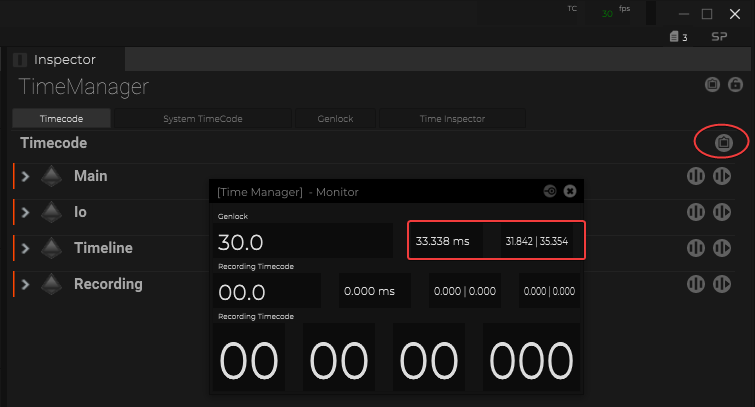Click the Main row label
The width and height of the screenshot is (755, 407).
91,176
